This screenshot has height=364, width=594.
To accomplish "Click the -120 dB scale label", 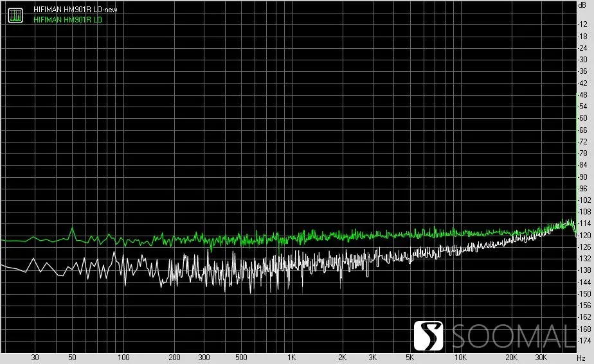I will pos(584,235).
